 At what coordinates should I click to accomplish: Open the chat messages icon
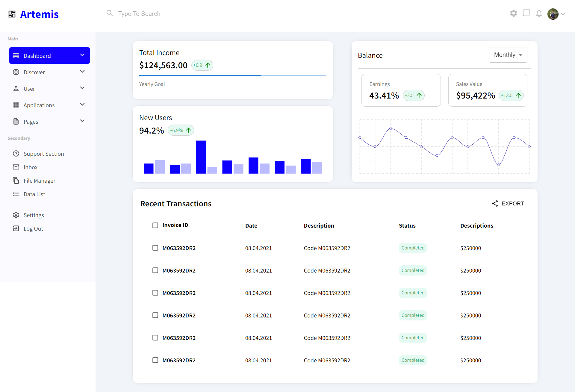(526, 13)
